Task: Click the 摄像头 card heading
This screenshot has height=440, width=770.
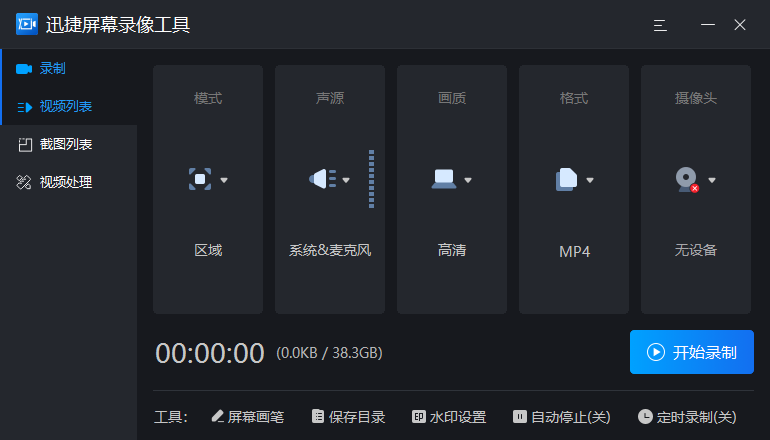Action: pyautogui.click(x=696, y=98)
